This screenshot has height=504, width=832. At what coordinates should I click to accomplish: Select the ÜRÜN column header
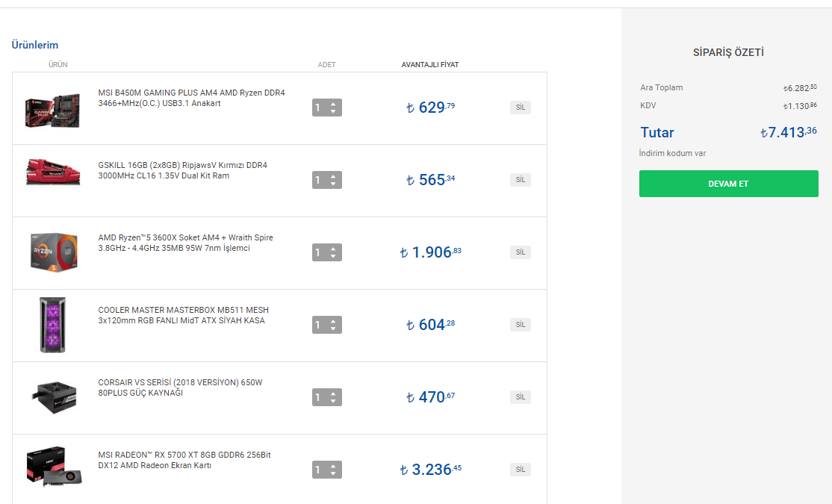(x=58, y=65)
